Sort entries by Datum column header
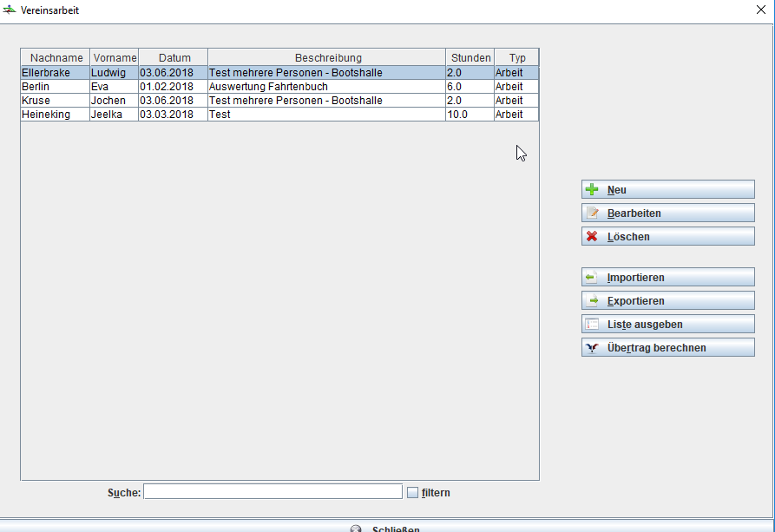Image resolution: width=775 pixels, height=532 pixels. [x=174, y=58]
